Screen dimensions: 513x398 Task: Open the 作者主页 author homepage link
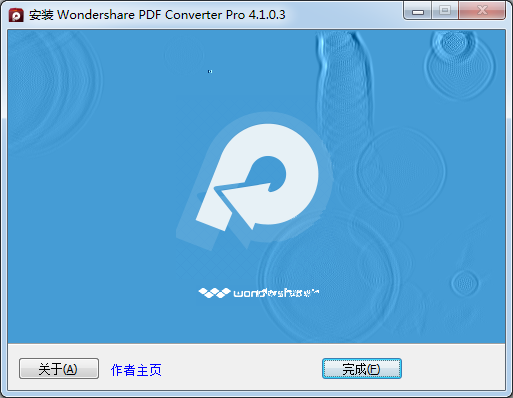(136, 370)
